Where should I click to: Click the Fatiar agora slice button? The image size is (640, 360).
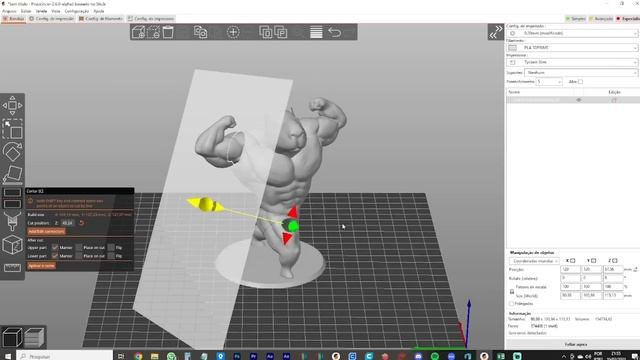tap(576, 344)
